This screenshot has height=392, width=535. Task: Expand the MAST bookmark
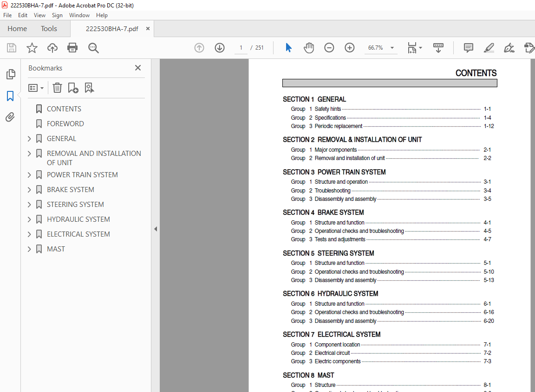click(x=29, y=249)
